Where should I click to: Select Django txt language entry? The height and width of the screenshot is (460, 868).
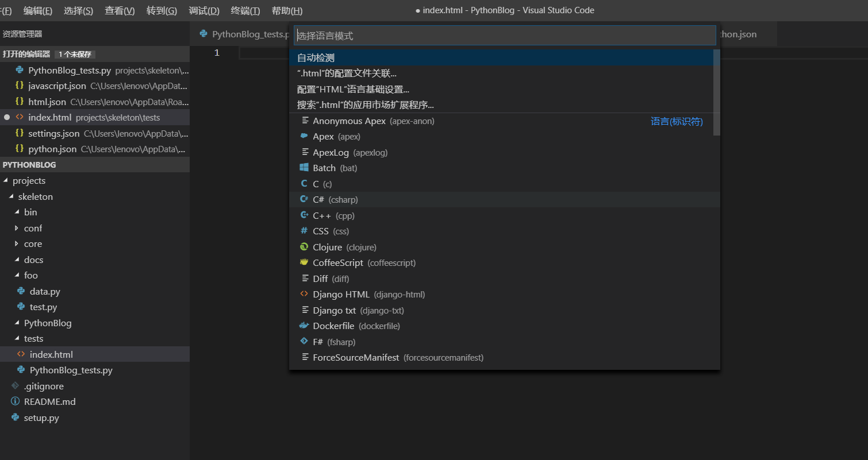click(504, 310)
